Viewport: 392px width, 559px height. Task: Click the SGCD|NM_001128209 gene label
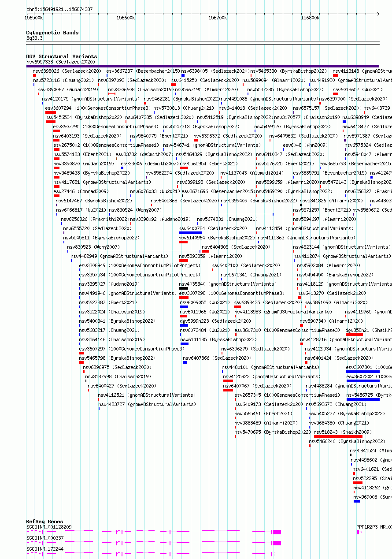[48, 527]
